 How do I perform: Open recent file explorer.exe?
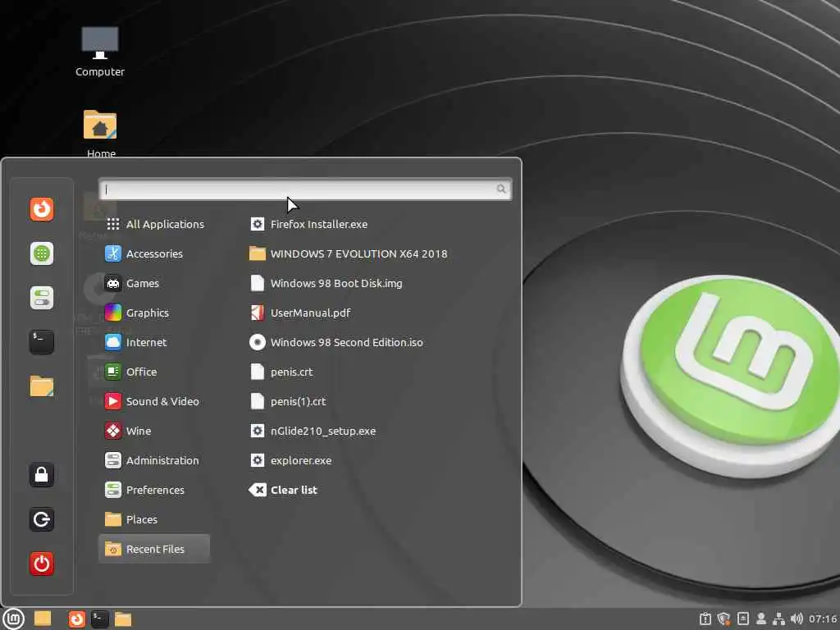(290, 460)
